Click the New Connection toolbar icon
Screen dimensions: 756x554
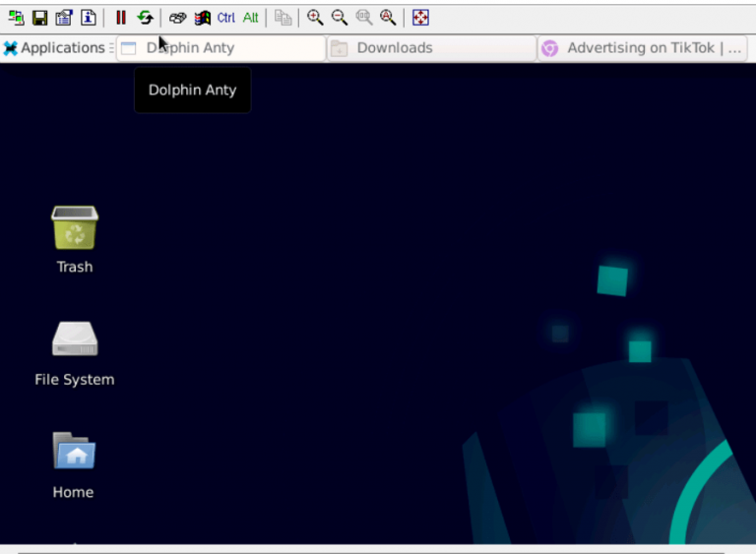16,18
